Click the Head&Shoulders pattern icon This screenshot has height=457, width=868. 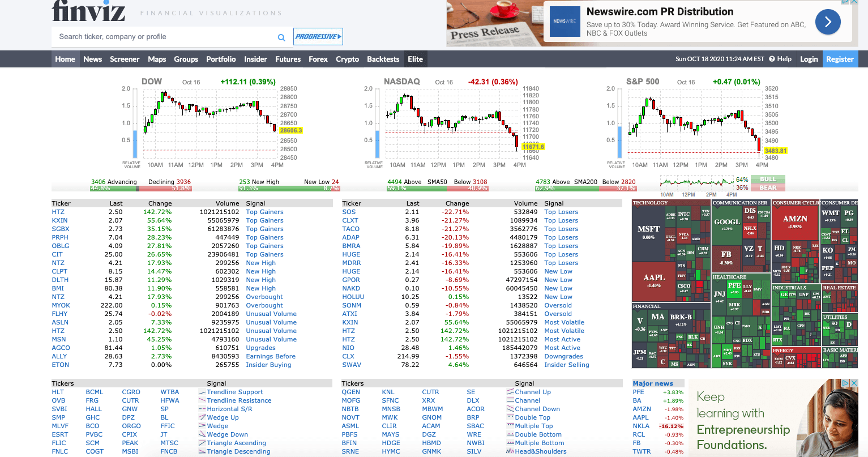(x=510, y=451)
